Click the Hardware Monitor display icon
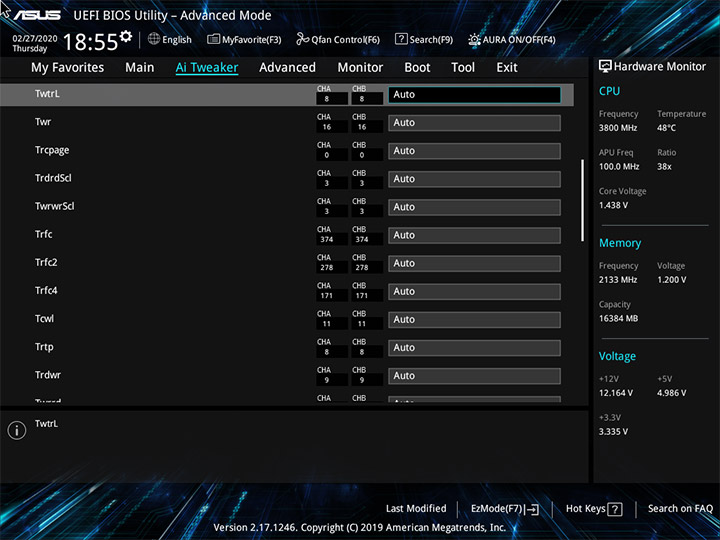This screenshot has height=540, width=720. [x=605, y=67]
